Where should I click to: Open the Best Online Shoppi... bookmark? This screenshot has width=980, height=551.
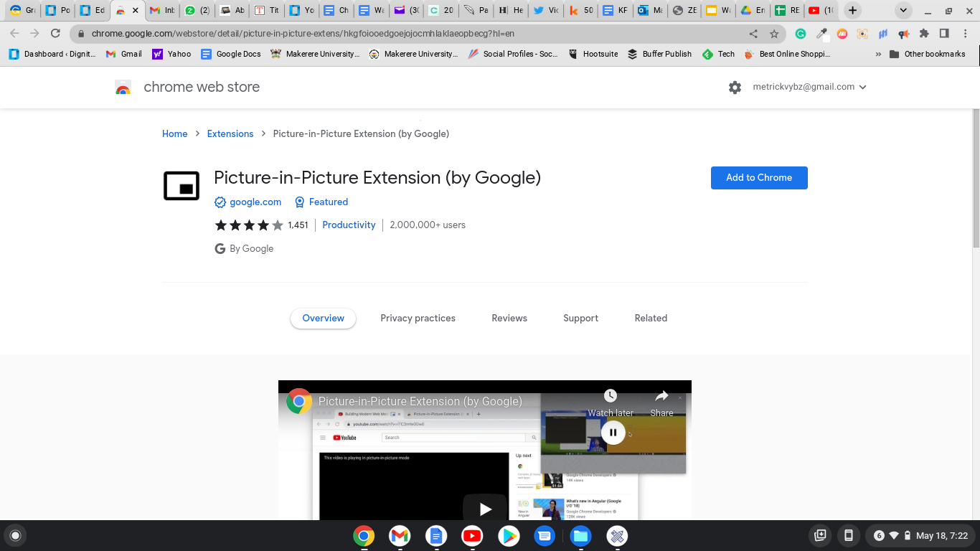[787, 54]
